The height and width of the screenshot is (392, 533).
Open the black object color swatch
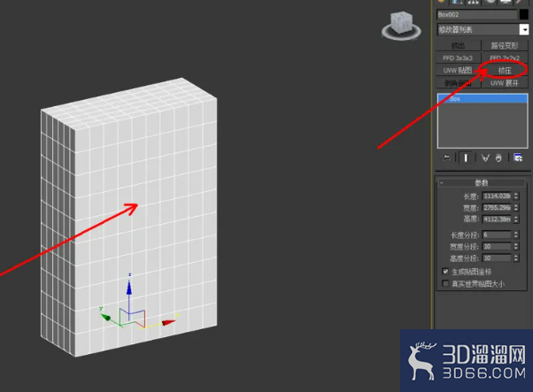click(524, 15)
